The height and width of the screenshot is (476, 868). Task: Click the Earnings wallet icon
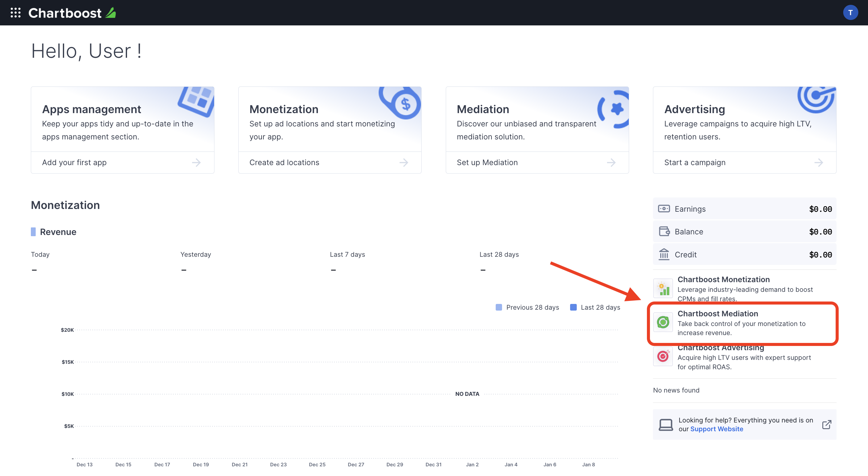click(x=664, y=208)
